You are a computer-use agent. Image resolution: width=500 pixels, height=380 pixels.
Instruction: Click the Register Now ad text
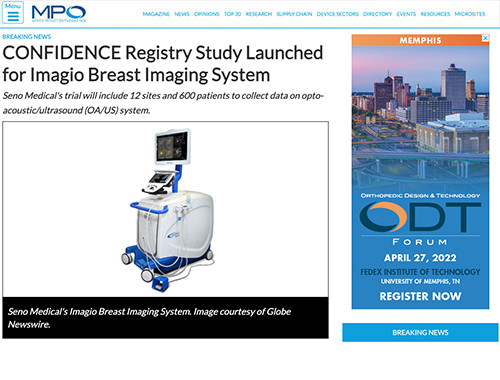tap(420, 296)
